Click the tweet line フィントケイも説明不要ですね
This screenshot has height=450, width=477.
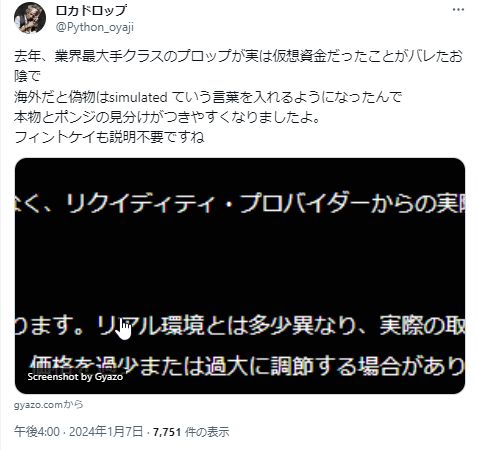click(109, 137)
